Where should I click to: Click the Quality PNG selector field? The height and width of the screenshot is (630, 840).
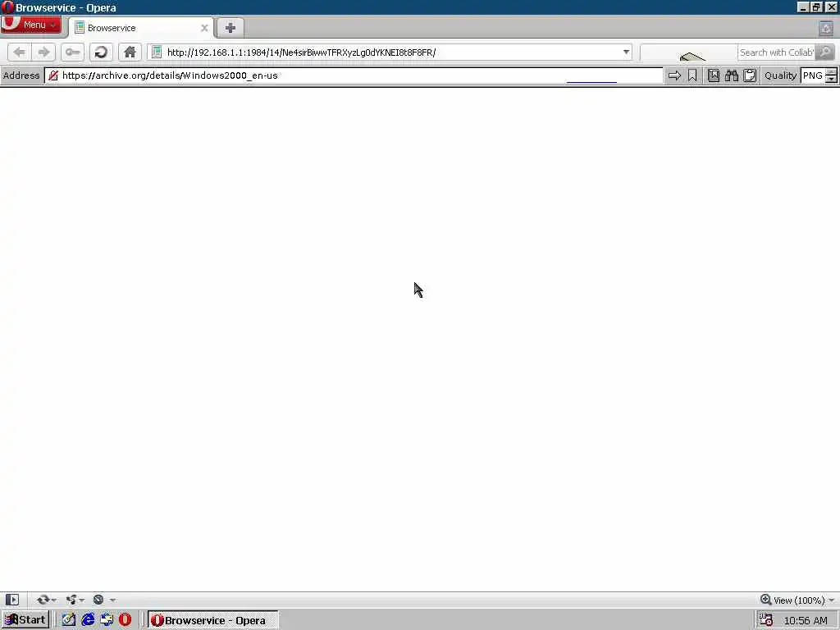click(x=813, y=75)
